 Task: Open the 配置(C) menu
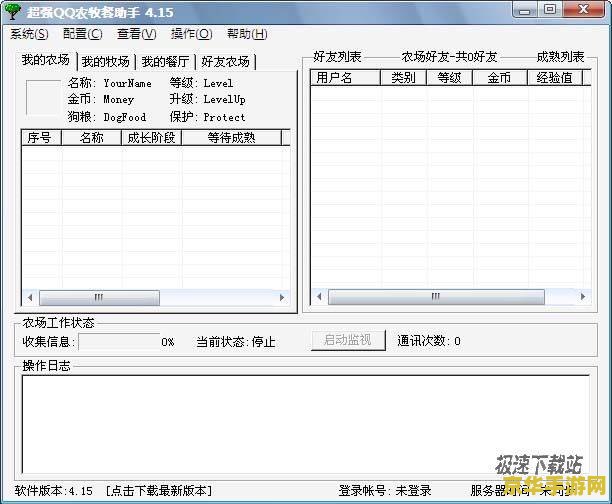click(83, 34)
